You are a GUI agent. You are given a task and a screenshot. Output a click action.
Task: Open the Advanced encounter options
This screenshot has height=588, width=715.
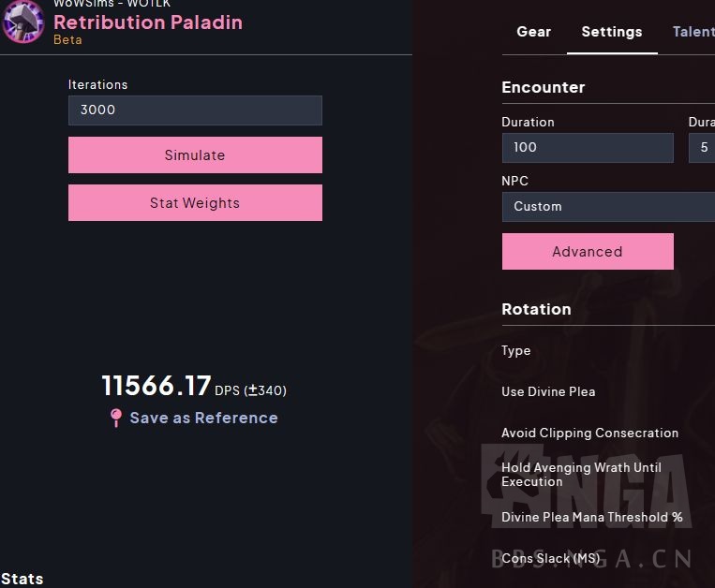(x=588, y=252)
